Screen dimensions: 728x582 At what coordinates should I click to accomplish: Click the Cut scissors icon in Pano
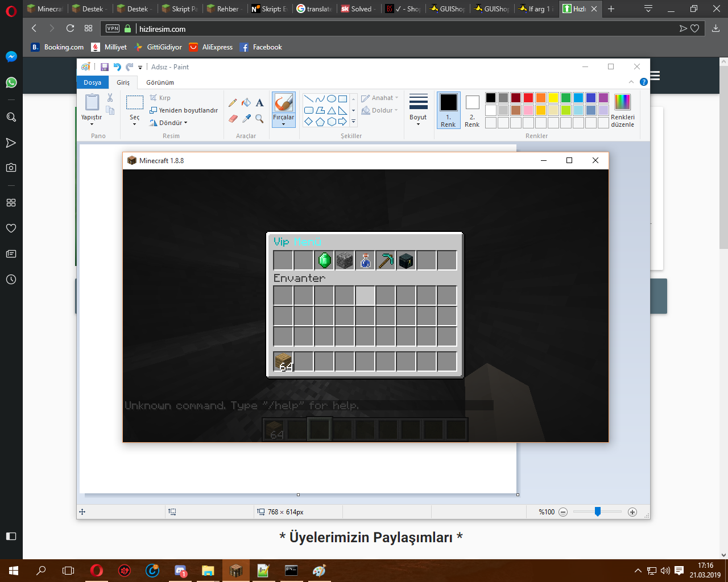(110, 98)
